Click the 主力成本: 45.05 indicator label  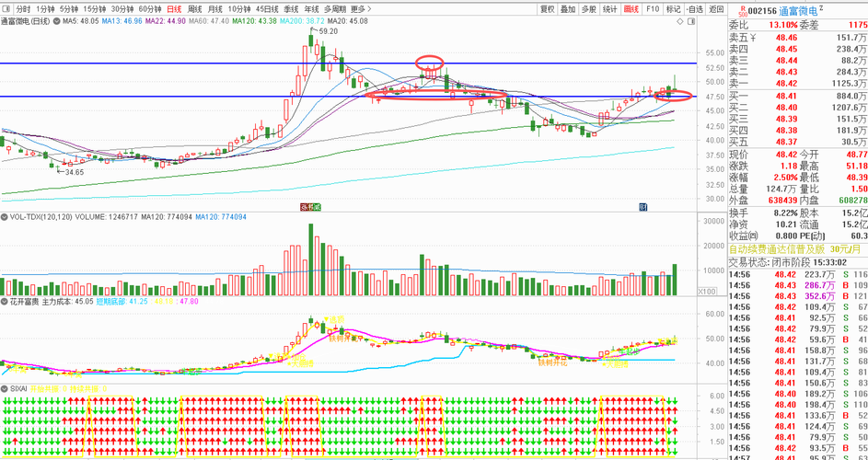click(67, 302)
